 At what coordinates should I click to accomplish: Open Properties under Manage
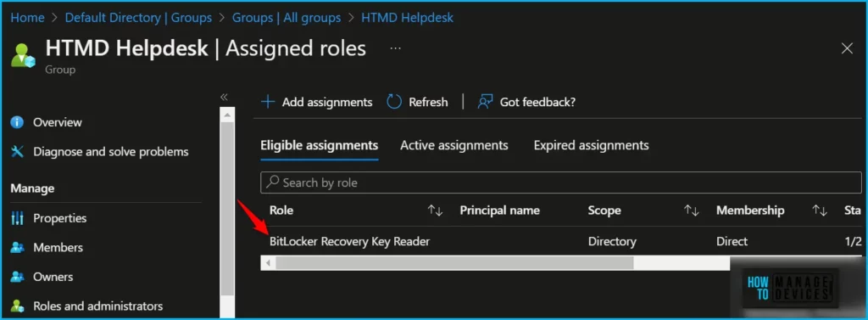pyautogui.click(x=60, y=218)
